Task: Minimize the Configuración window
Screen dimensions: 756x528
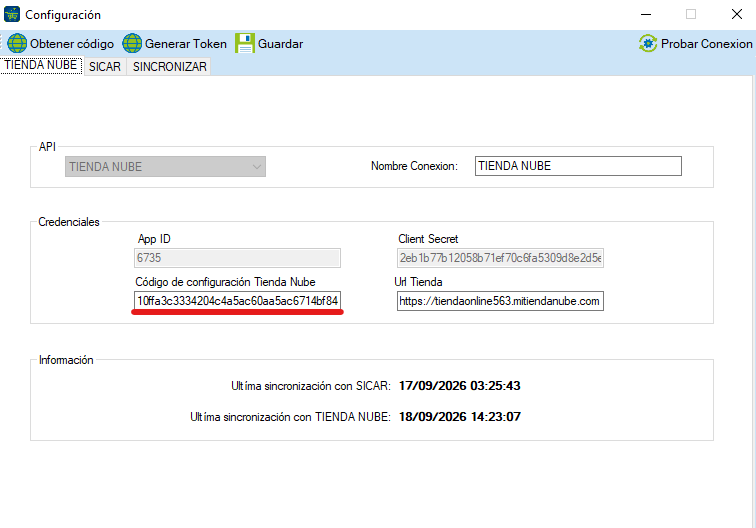Action: [646, 14]
